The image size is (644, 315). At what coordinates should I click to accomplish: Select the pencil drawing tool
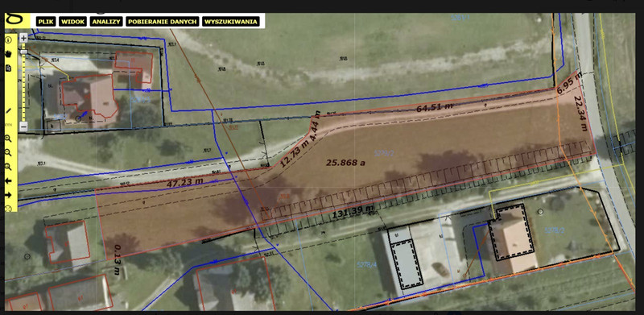point(8,110)
